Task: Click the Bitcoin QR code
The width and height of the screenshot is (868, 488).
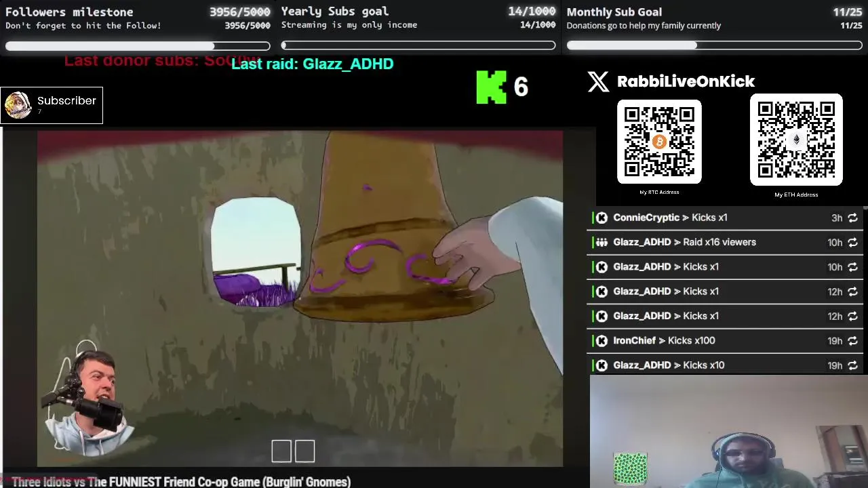Action: click(659, 142)
